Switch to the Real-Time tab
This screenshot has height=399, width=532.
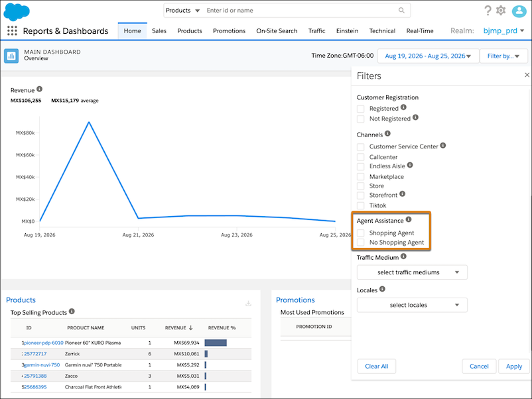(x=420, y=31)
